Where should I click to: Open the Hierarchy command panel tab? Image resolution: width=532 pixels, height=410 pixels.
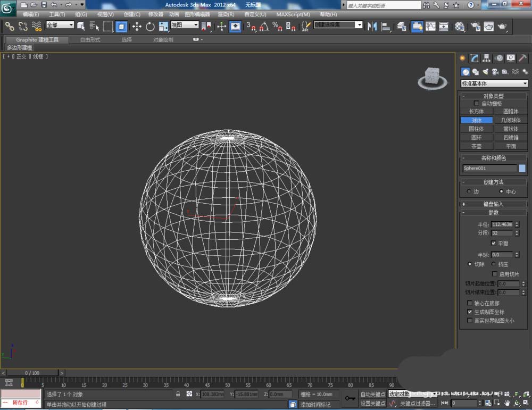[x=487, y=58]
